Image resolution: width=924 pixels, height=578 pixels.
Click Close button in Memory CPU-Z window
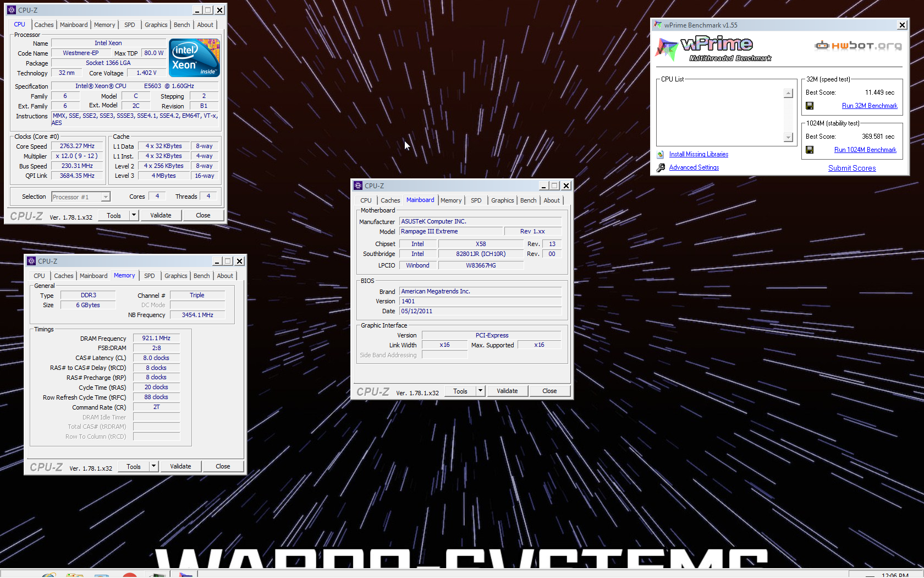223,466
